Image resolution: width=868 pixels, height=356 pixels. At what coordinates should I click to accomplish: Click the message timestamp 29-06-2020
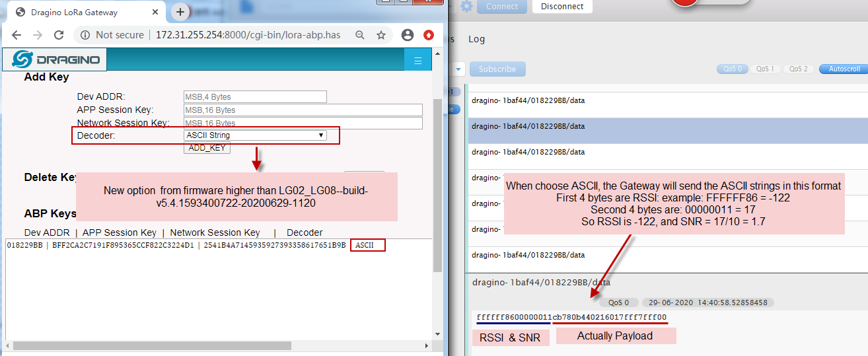coord(707,303)
